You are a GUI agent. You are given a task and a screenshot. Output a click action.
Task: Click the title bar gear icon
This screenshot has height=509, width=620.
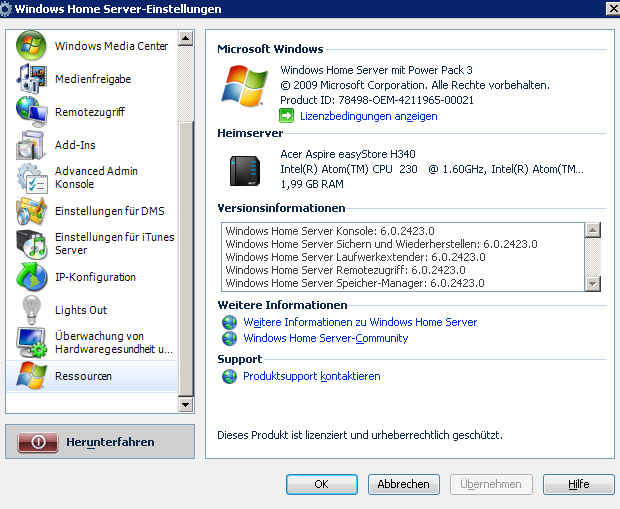6,9
